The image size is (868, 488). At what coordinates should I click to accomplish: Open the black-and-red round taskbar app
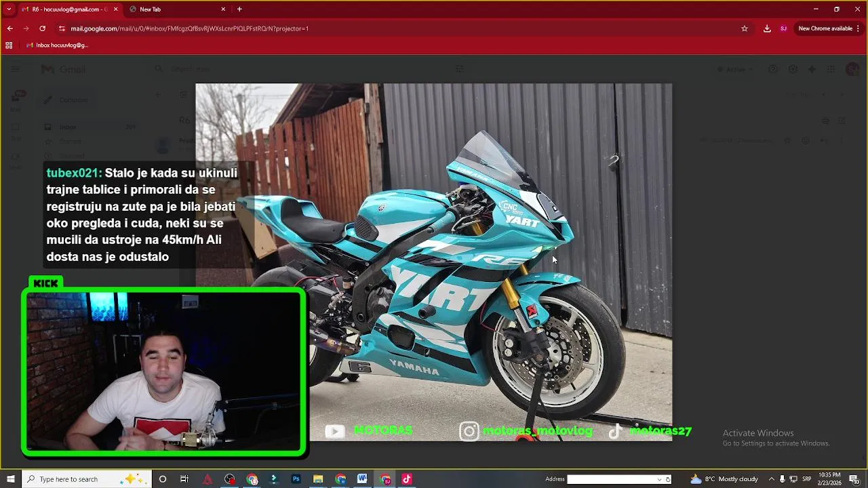pyautogui.click(x=230, y=479)
